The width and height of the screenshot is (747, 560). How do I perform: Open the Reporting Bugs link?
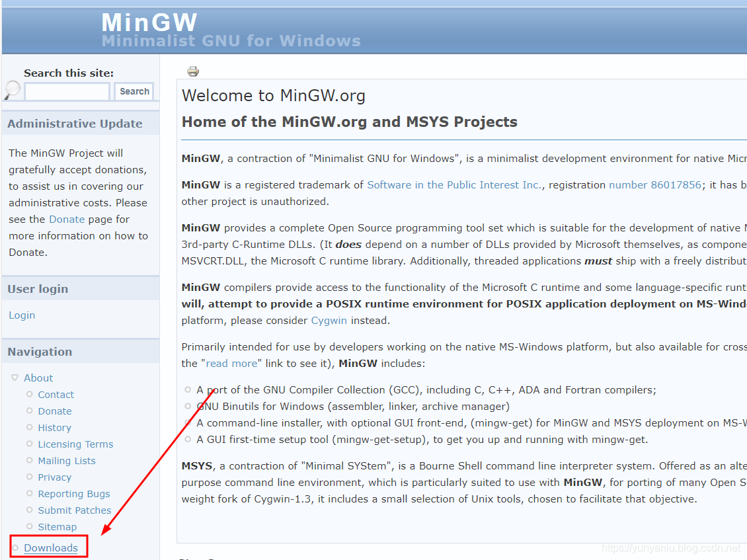(x=74, y=494)
